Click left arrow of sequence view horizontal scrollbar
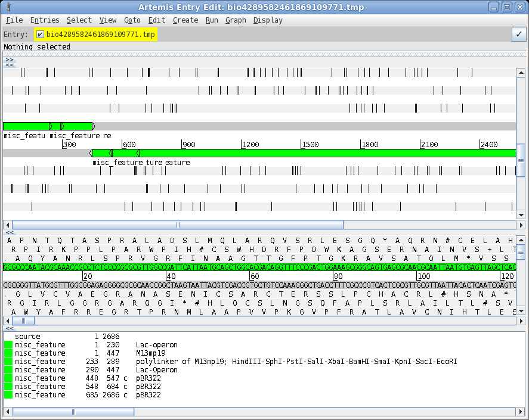Viewport: 529px width, 420px height. 8,321
